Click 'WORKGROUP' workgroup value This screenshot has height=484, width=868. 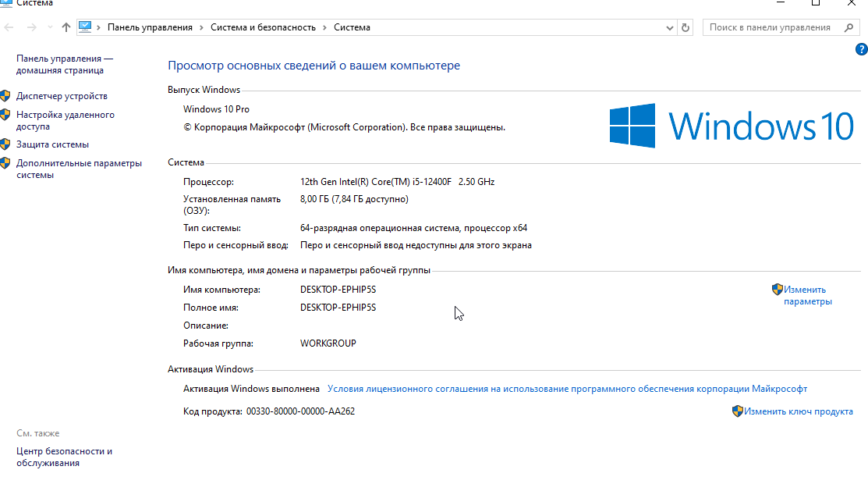[328, 343]
